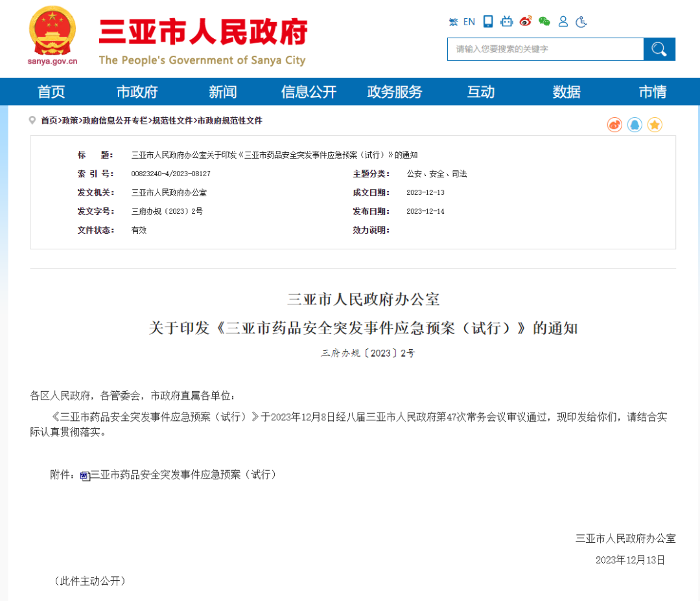The height and width of the screenshot is (601, 700).
Task: Switch to Traditional Chinese (繁)
Action: pos(453,22)
